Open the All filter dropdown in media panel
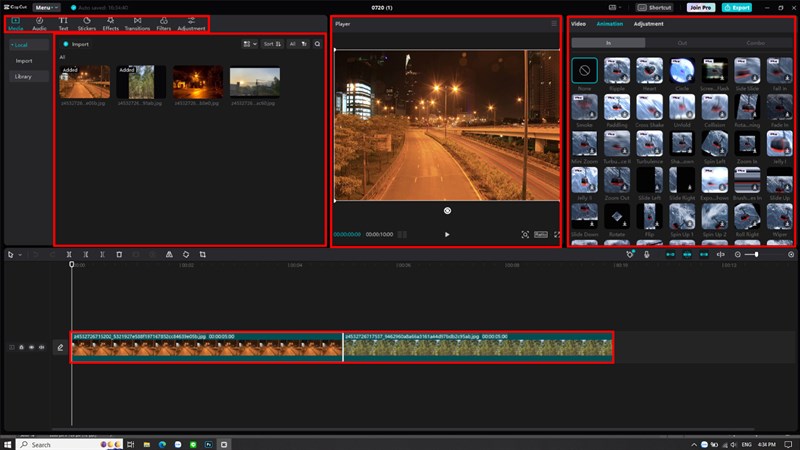Image resolution: width=800 pixels, height=450 pixels. tap(298, 44)
